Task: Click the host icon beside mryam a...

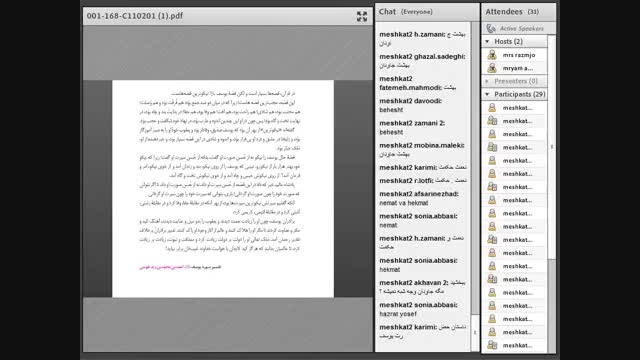Action: point(492,68)
